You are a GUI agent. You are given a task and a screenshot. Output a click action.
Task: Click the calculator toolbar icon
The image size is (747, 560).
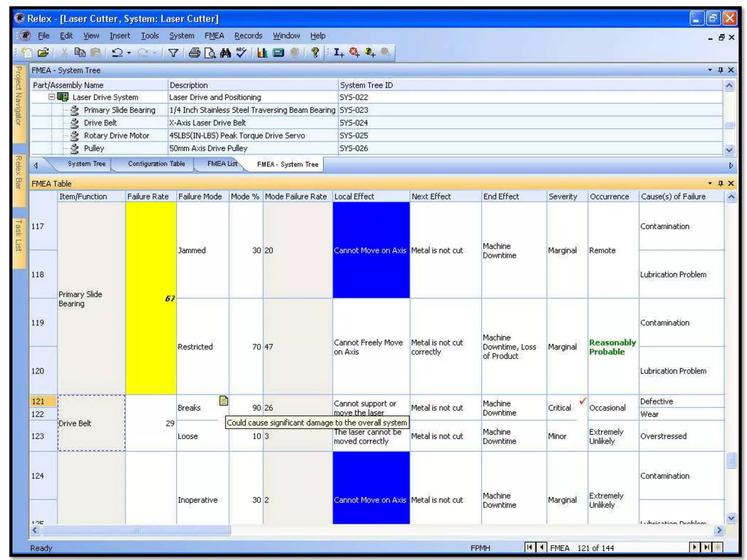[x=278, y=53]
